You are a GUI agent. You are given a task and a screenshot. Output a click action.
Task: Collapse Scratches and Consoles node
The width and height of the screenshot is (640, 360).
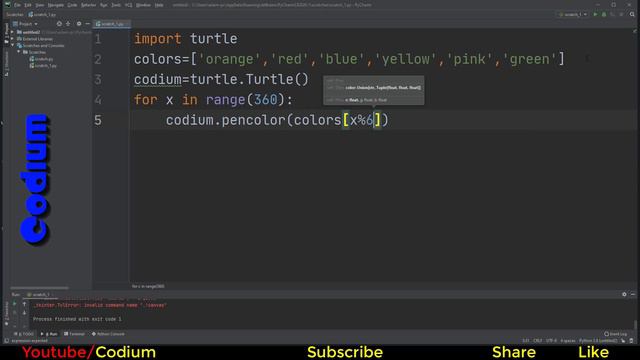click(13, 45)
